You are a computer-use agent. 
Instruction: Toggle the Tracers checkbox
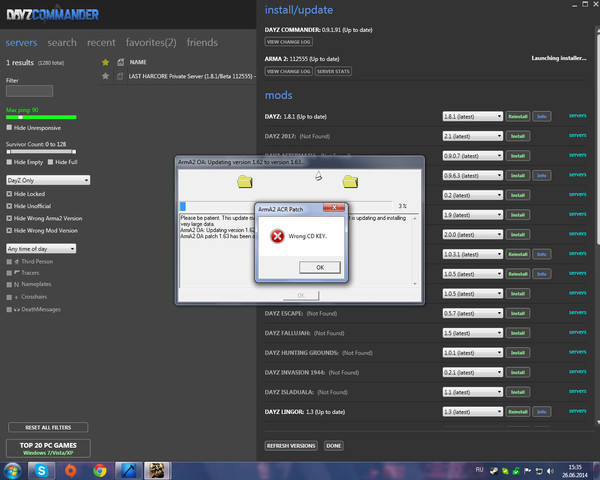coord(9,273)
